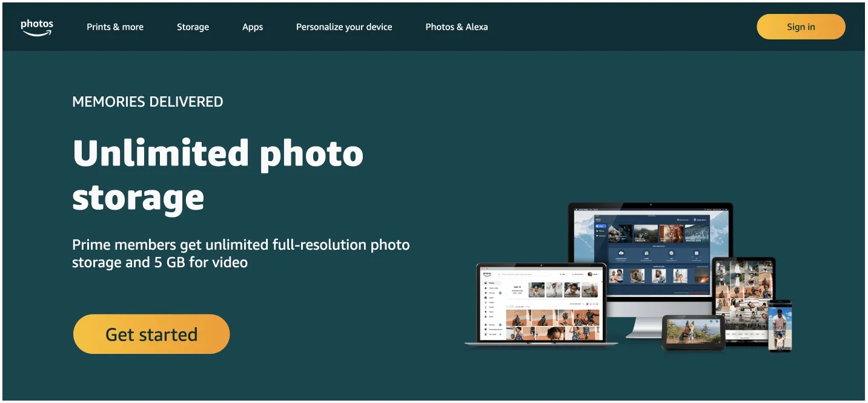Click the Add icon in the mockup toolbar

[x=562, y=274]
